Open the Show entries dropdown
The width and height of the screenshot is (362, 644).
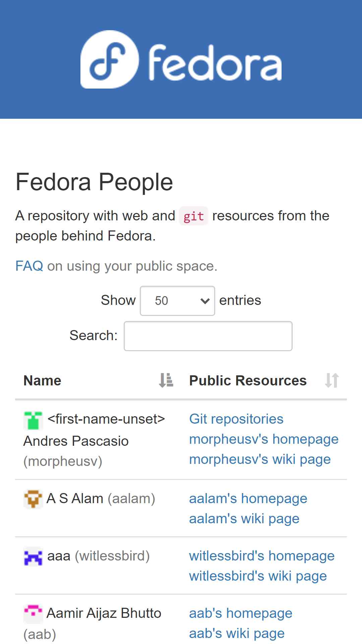coord(177,301)
